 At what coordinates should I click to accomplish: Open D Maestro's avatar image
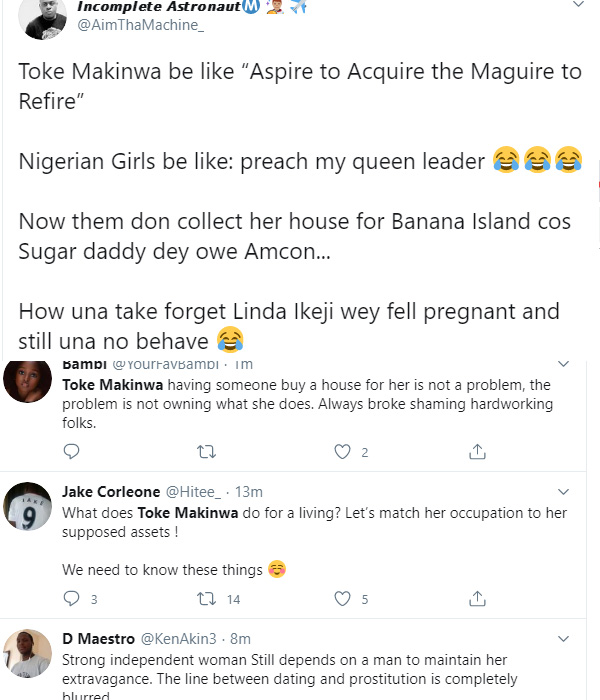28,654
